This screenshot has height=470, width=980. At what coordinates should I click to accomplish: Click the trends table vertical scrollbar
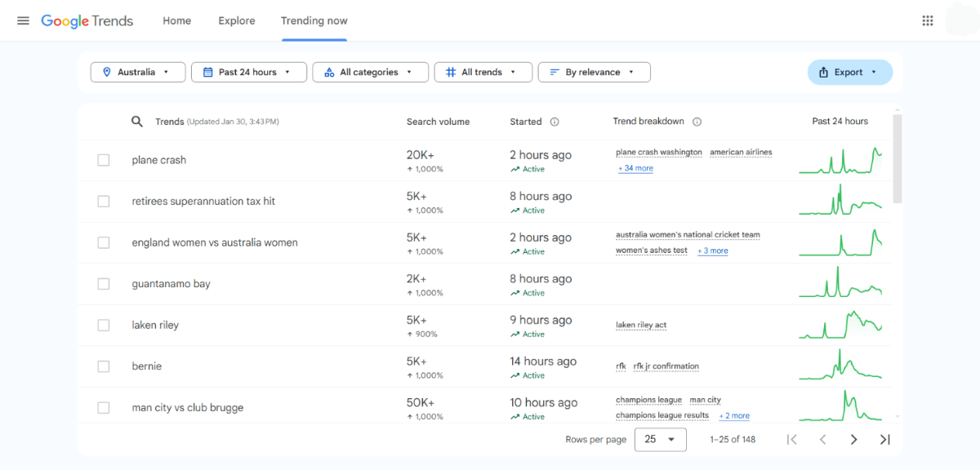pyautogui.click(x=898, y=158)
